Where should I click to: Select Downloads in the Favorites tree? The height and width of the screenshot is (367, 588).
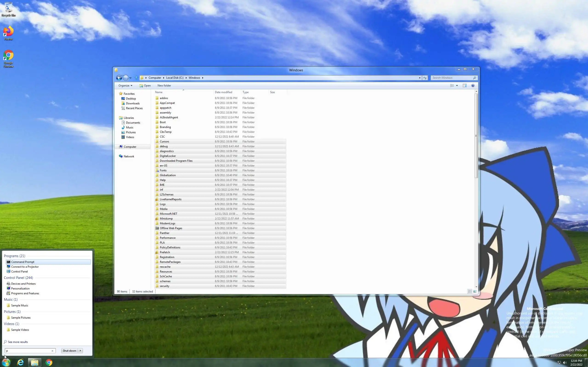[x=133, y=103]
